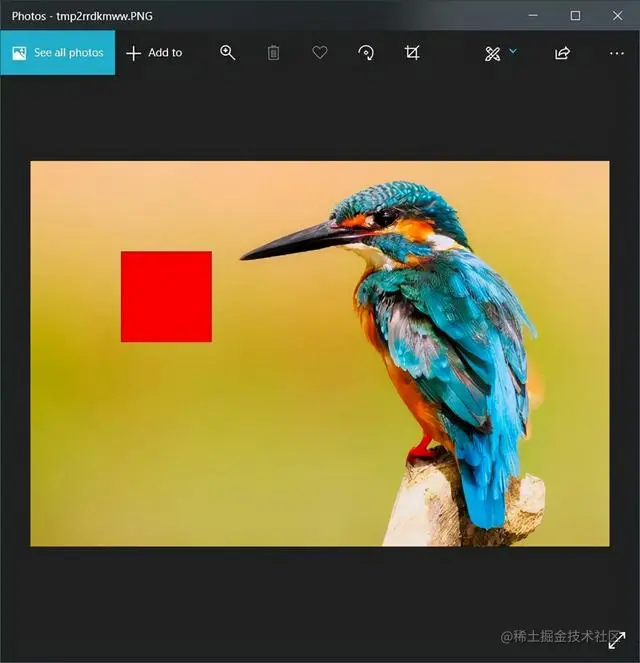
Task: Open Edit & Create tool icon
Action: (x=492, y=54)
